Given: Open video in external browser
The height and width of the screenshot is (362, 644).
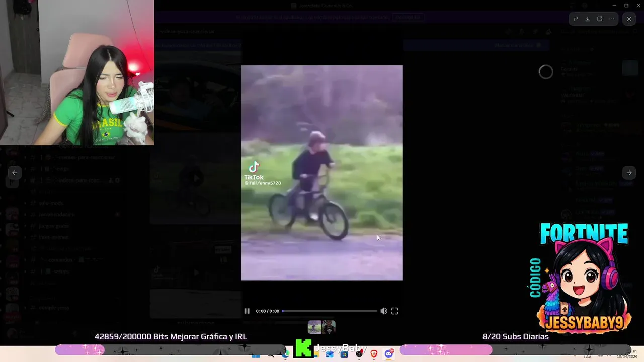Looking at the screenshot, I should pos(600,19).
